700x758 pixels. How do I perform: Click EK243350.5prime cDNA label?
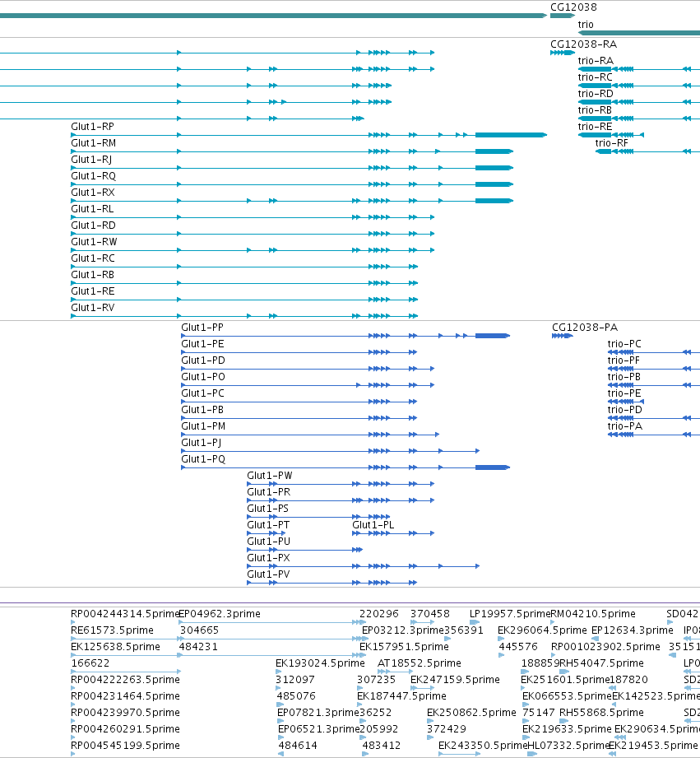[483, 745]
